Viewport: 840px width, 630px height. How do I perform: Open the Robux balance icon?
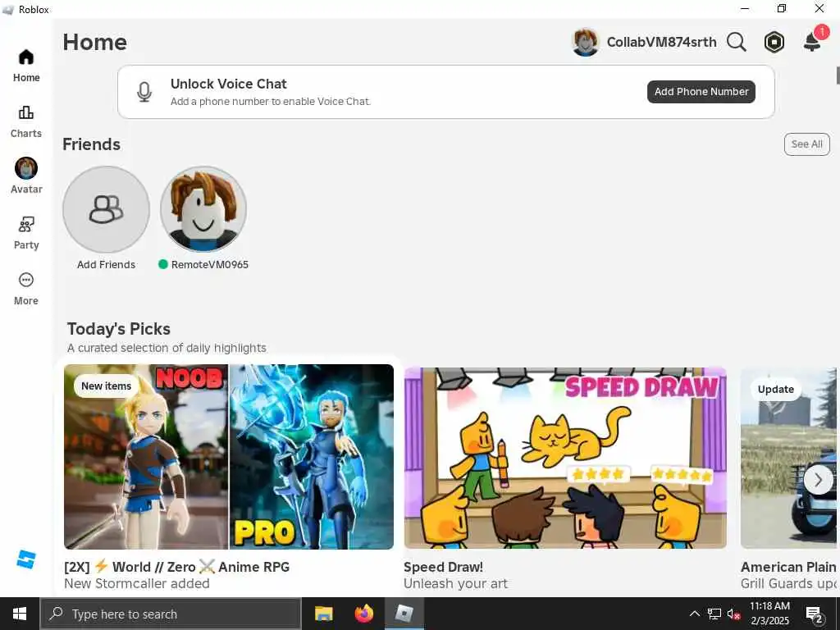tap(774, 42)
